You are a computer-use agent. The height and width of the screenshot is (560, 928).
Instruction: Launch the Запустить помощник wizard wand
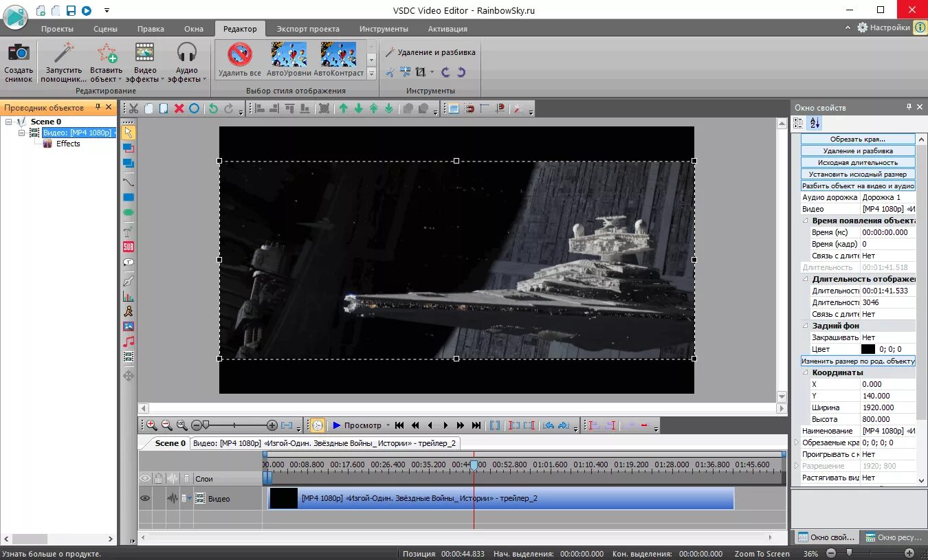click(x=64, y=54)
